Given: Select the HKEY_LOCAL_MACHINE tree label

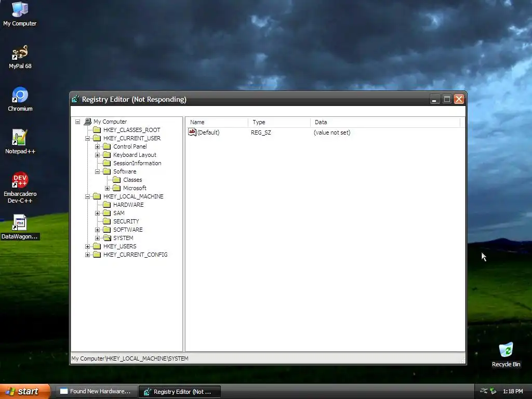Looking at the screenshot, I should (134, 196).
